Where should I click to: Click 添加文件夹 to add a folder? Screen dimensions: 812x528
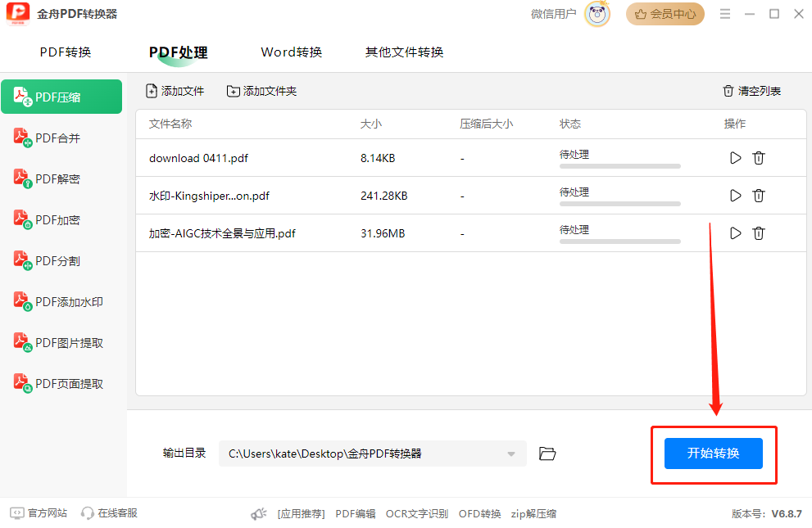click(262, 91)
